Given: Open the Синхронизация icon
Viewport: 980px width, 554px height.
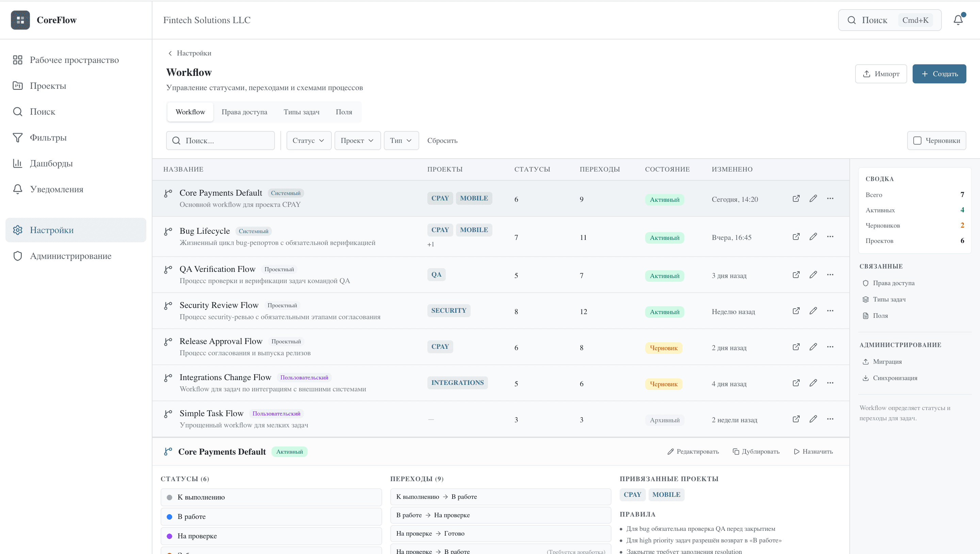Looking at the screenshot, I should coord(865,377).
